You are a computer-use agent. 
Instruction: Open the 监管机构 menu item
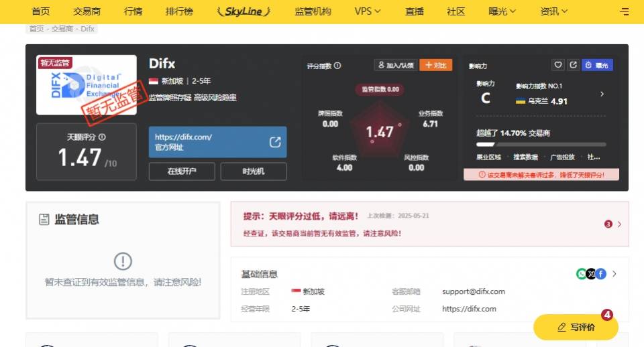coord(313,11)
